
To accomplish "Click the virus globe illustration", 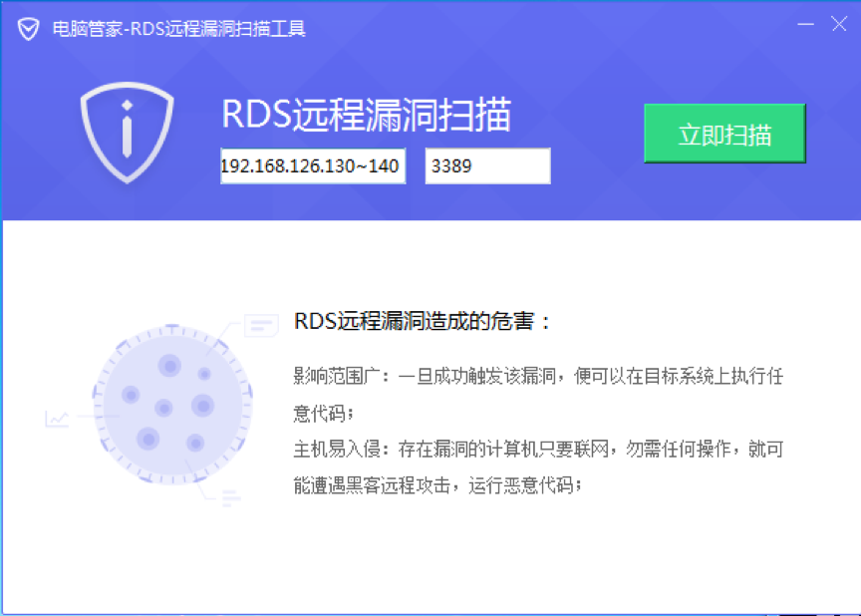I will (172, 405).
